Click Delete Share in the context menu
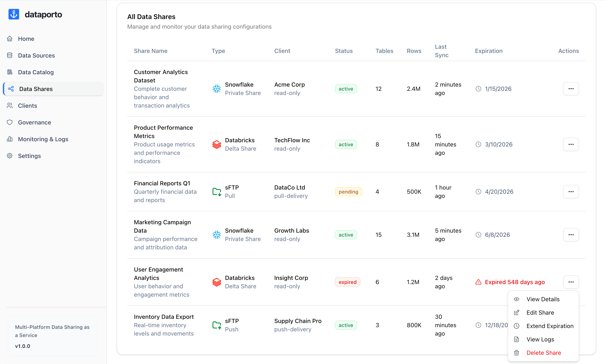Viewport: 605px width, 364px height. 544,352
